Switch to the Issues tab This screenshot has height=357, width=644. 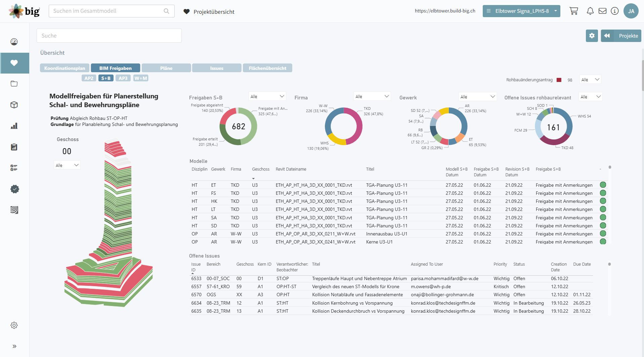(217, 68)
